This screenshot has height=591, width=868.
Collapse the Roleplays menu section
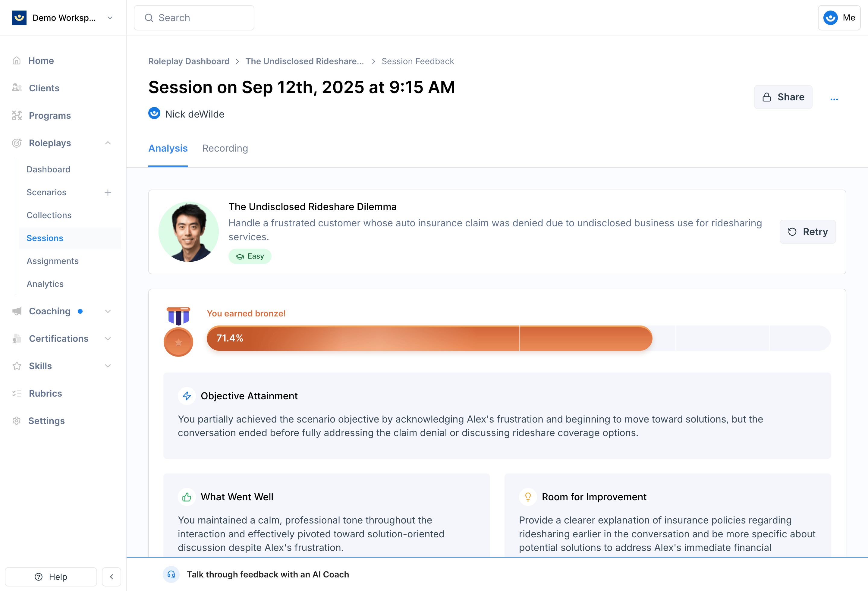108,143
